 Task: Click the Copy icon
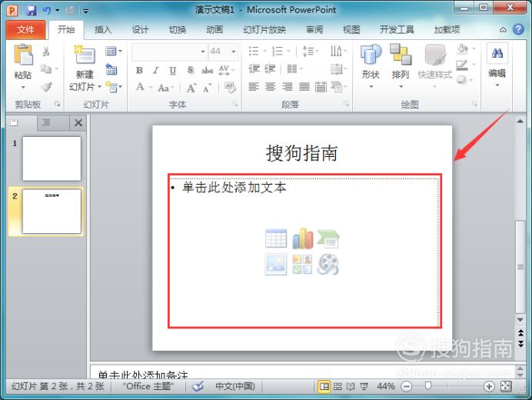(x=46, y=69)
